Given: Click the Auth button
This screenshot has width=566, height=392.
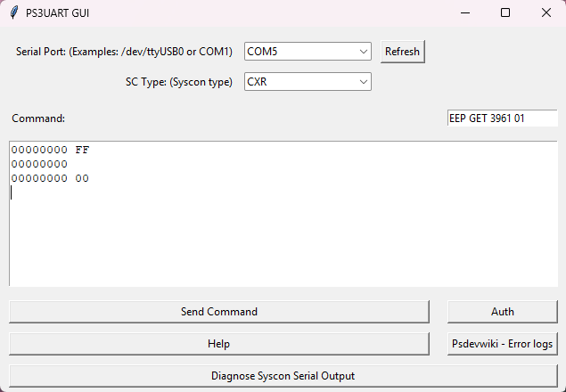Looking at the screenshot, I should (502, 312).
